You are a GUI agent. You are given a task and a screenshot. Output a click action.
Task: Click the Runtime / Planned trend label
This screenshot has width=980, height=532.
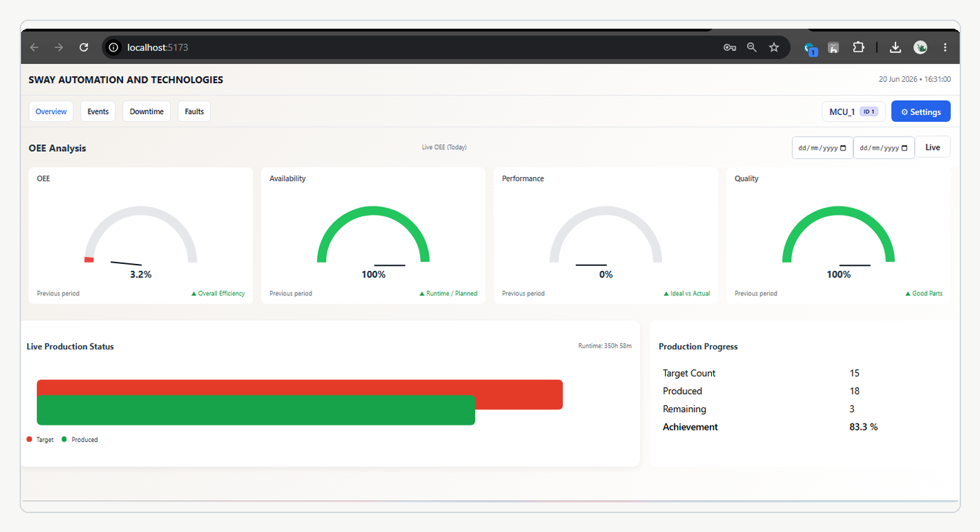coord(449,293)
